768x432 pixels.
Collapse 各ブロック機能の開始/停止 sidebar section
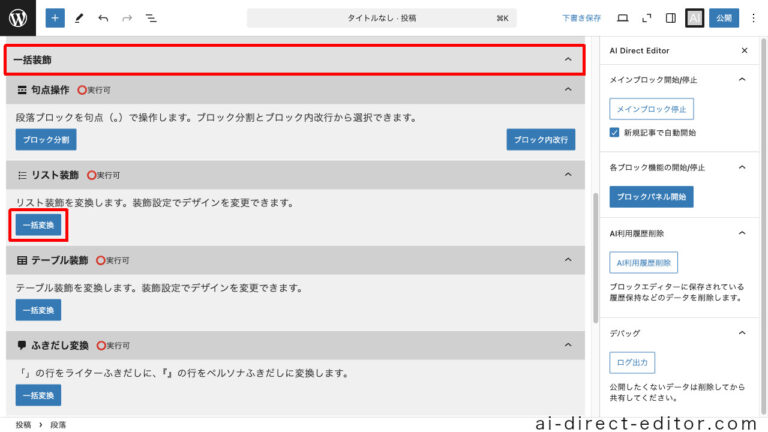742,168
